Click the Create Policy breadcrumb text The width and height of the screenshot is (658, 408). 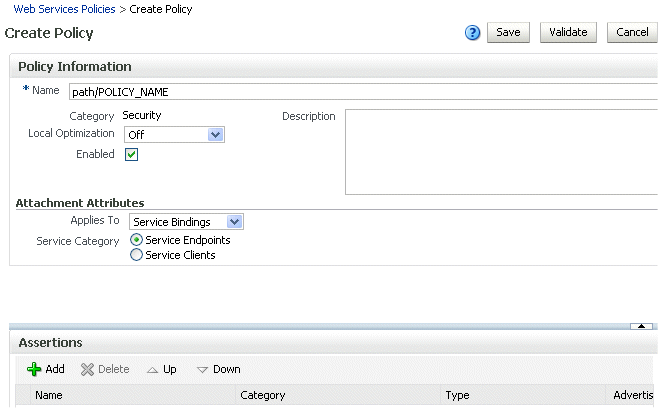coord(161,9)
